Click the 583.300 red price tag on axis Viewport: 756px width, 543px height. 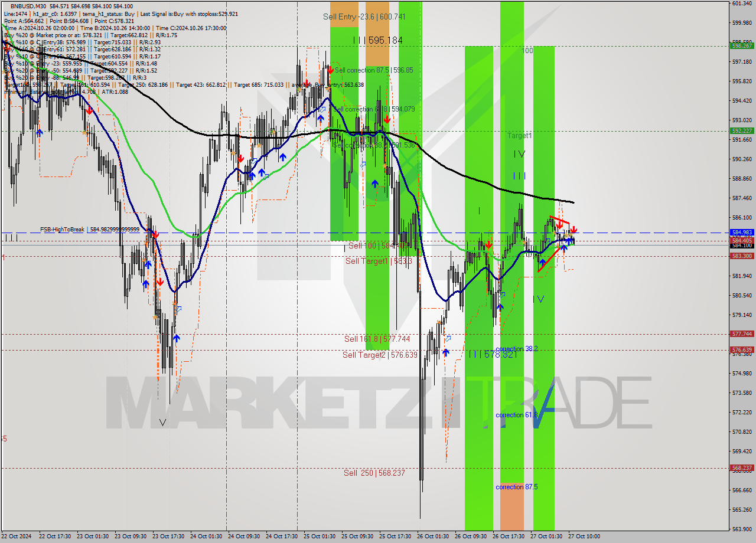click(742, 256)
